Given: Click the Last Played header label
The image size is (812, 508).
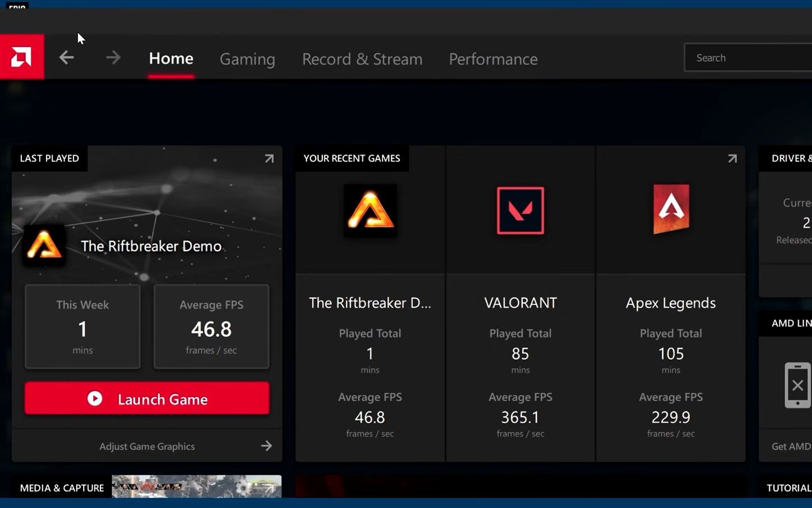Looking at the screenshot, I should point(49,158).
